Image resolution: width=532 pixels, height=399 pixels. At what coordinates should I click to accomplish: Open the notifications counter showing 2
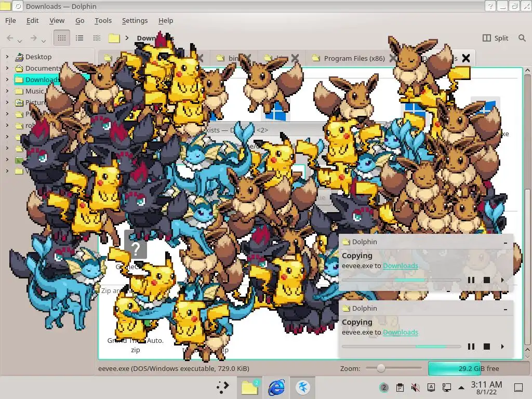[x=384, y=388]
